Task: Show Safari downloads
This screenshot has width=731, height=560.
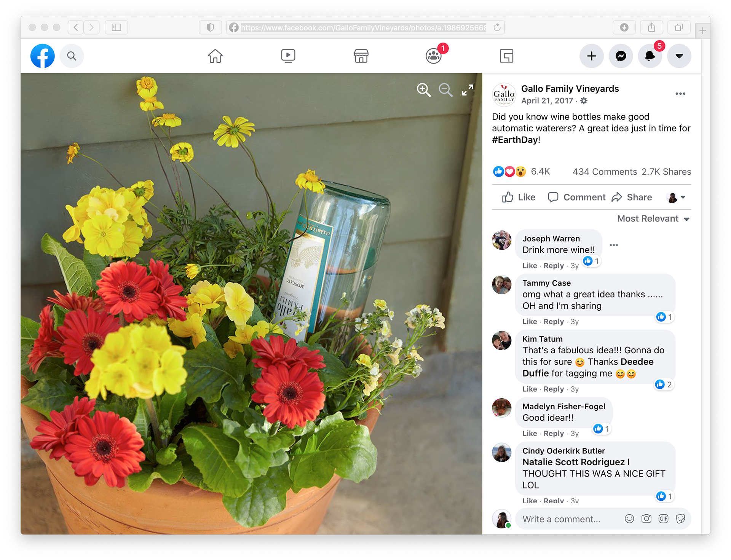Action: [x=624, y=27]
